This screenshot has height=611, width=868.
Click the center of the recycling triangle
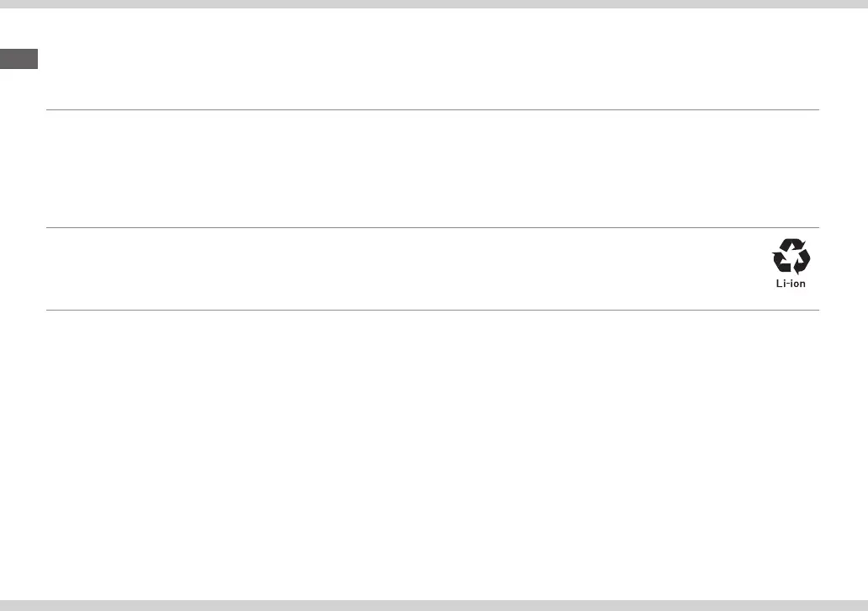pyautogui.click(x=791, y=258)
